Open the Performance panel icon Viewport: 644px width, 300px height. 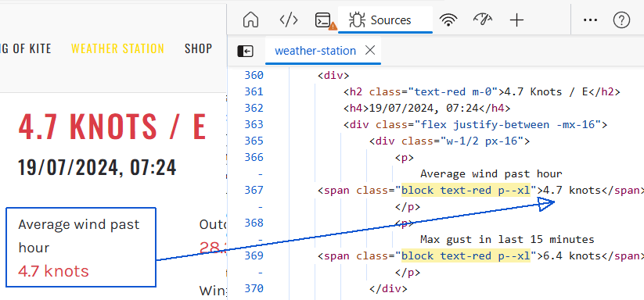pos(483,20)
